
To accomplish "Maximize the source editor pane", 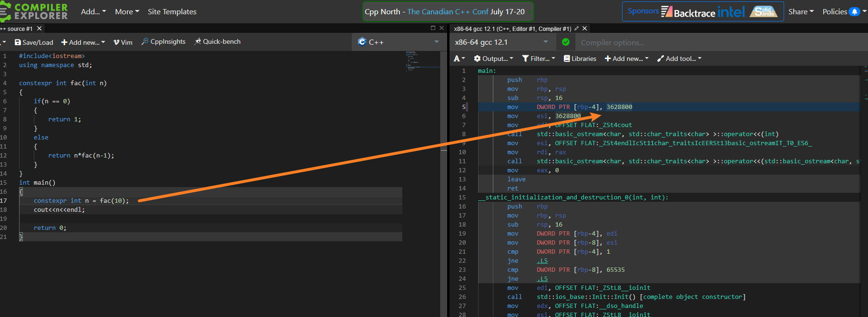I will (x=433, y=28).
